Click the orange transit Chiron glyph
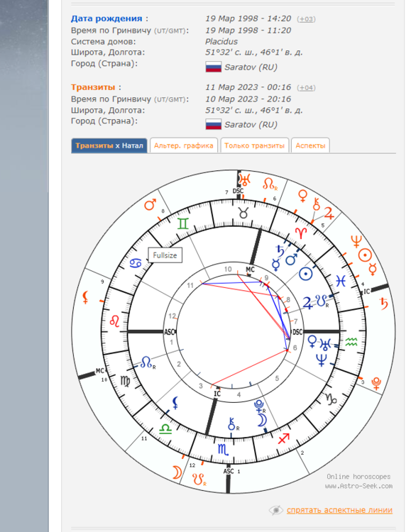 pyautogui.click(x=316, y=204)
